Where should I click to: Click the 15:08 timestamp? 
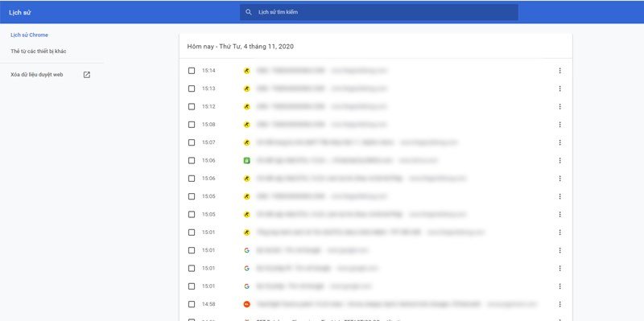[208, 125]
